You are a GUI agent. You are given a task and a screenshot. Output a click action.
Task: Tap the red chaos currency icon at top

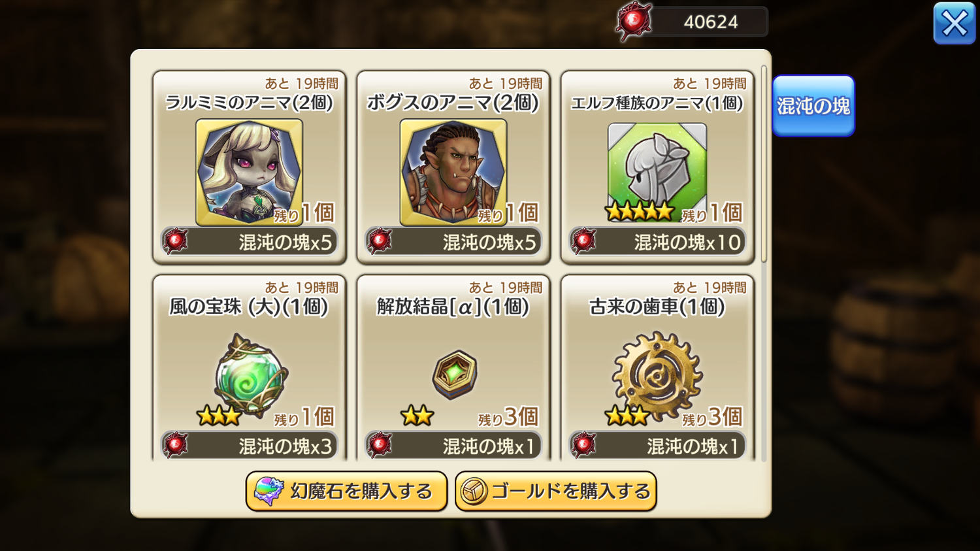(x=633, y=22)
